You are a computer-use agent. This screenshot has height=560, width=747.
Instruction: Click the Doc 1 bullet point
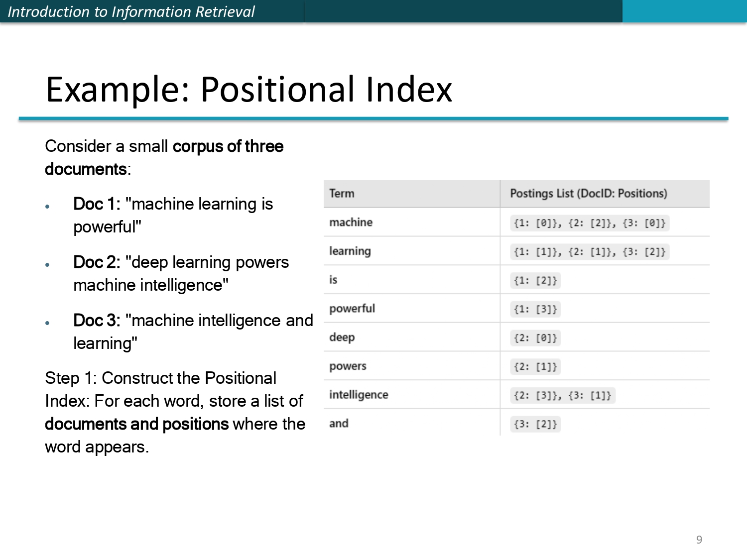coord(173,215)
